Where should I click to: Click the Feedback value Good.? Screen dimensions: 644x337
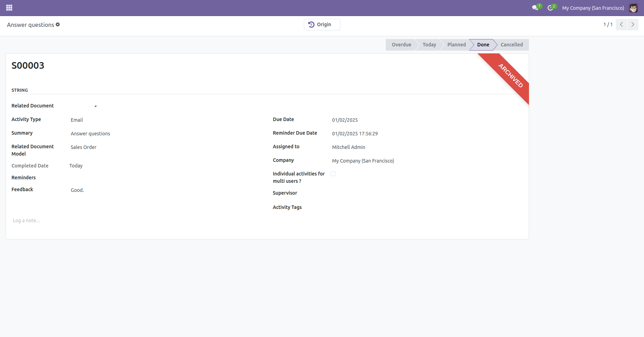77,190
